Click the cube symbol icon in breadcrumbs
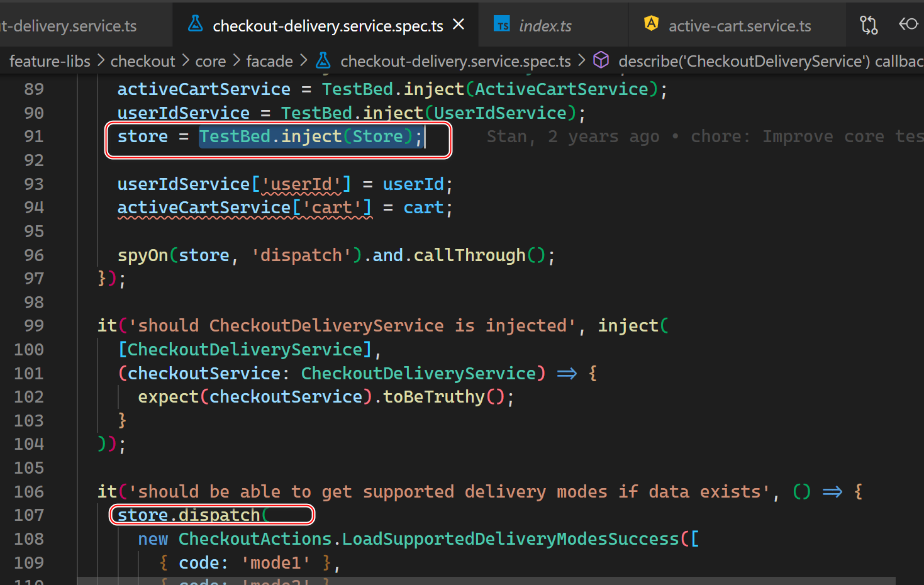 (601, 60)
